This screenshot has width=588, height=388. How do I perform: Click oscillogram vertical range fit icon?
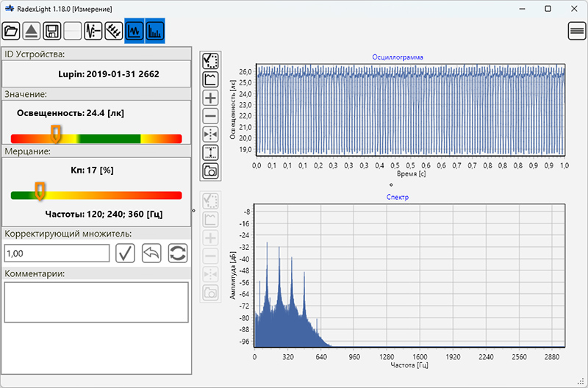pos(210,153)
